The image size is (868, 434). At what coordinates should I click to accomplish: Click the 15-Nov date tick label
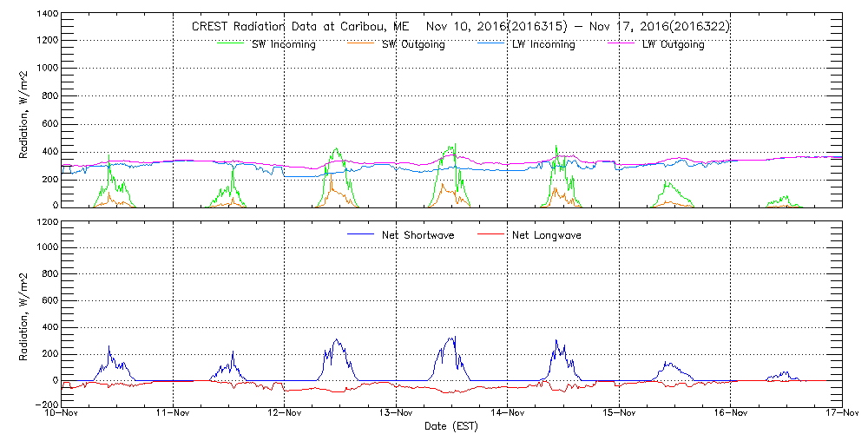pyautogui.click(x=619, y=414)
